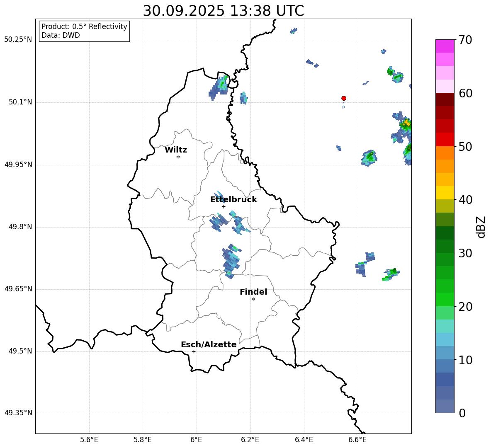Image resolution: width=491 pixels, height=448 pixels.
Task: Click the Findel location cross marker
Action: 253,299
